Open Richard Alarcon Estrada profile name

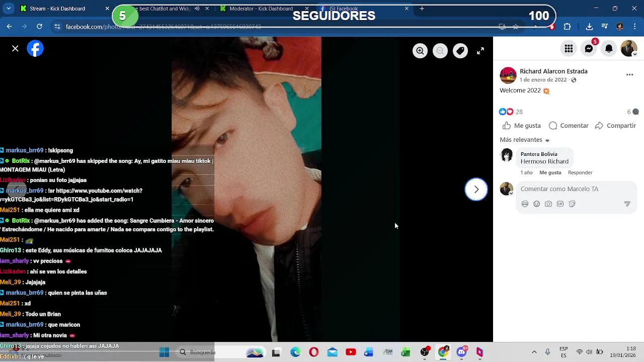(x=553, y=71)
